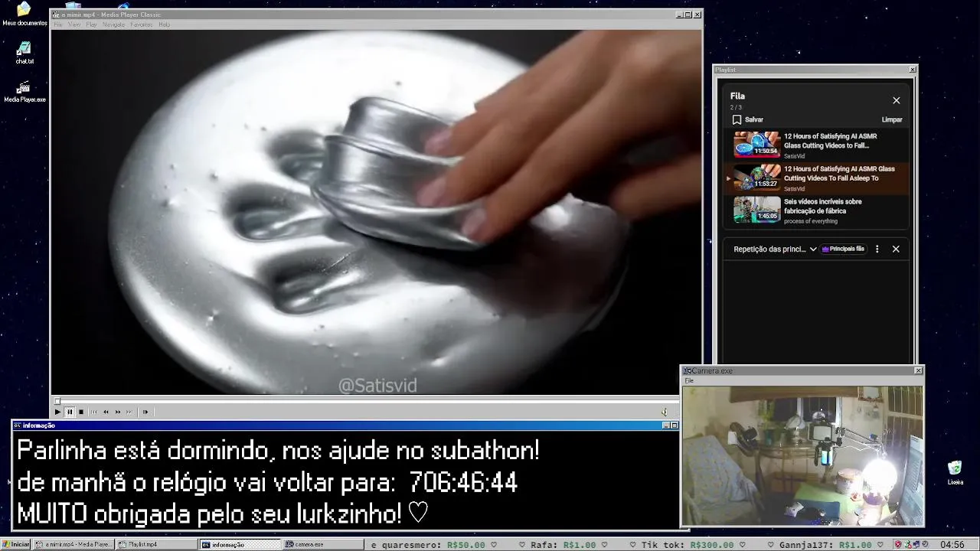Select first video thumbnail with duration 11:50:54
The height and width of the screenshot is (551, 980).
(756, 145)
